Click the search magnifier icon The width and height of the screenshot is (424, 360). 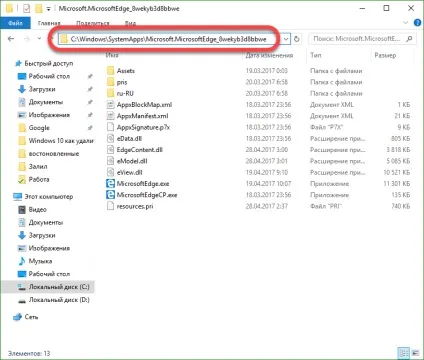tap(409, 39)
